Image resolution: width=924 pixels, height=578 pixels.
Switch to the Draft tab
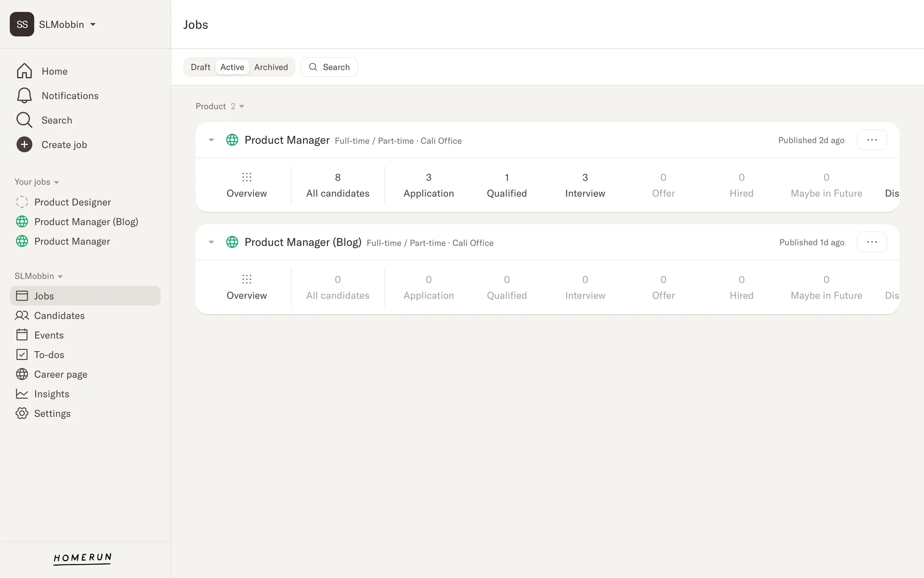(200, 67)
